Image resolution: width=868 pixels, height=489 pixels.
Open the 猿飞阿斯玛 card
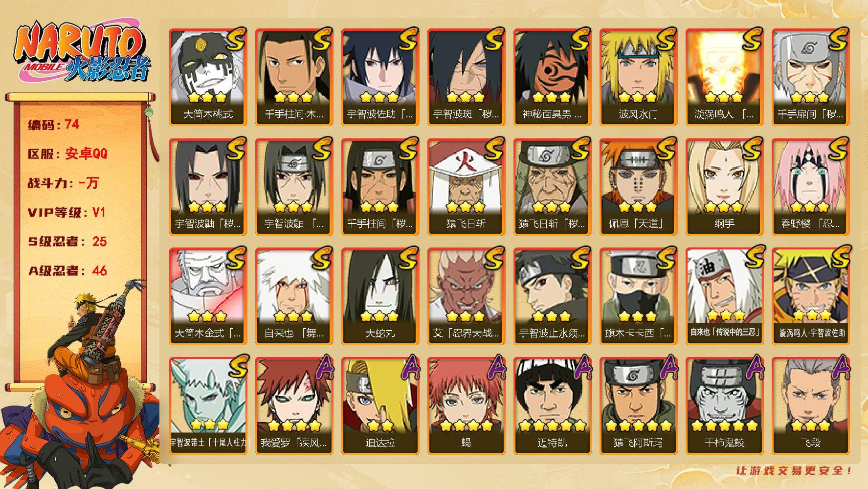(x=639, y=405)
